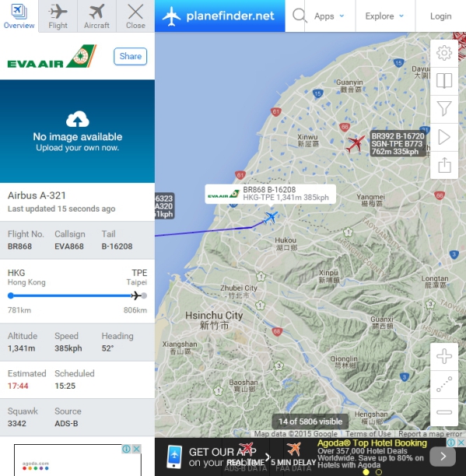Close the bottom Agoda banner ad
The height and width of the screenshot is (476, 466).
462,443
